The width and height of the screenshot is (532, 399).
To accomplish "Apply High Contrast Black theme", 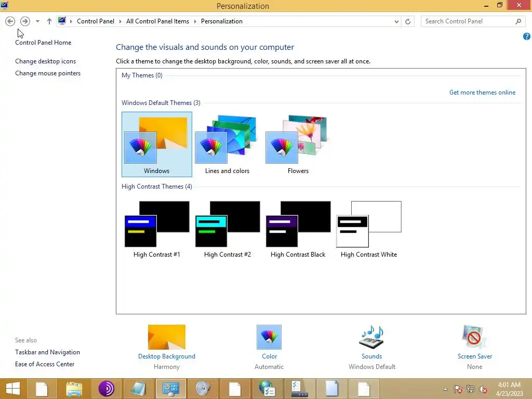I will click(298, 229).
